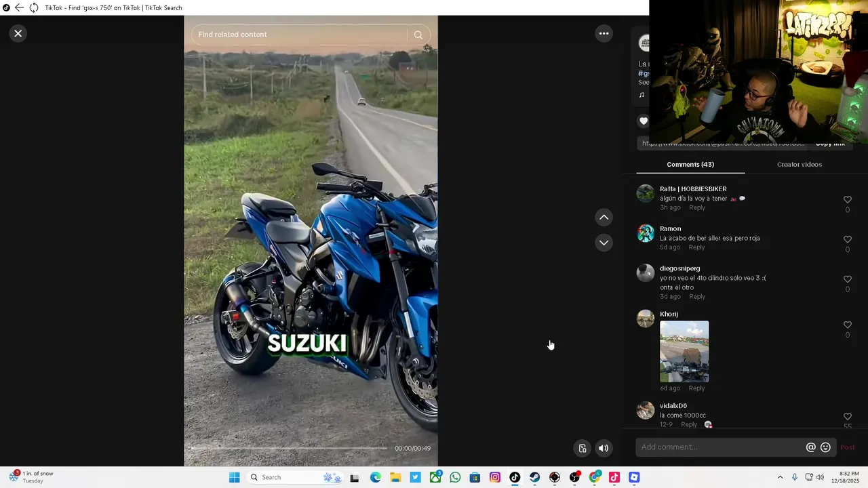Viewport: 868px width, 488px height.
Task: Click the Post comment button
Action: click(x=848, y=447)
